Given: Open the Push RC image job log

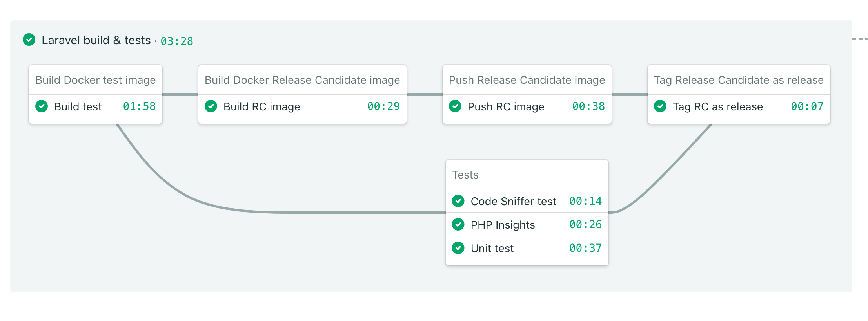Looking at the screenshot, I should click(506, 107).
